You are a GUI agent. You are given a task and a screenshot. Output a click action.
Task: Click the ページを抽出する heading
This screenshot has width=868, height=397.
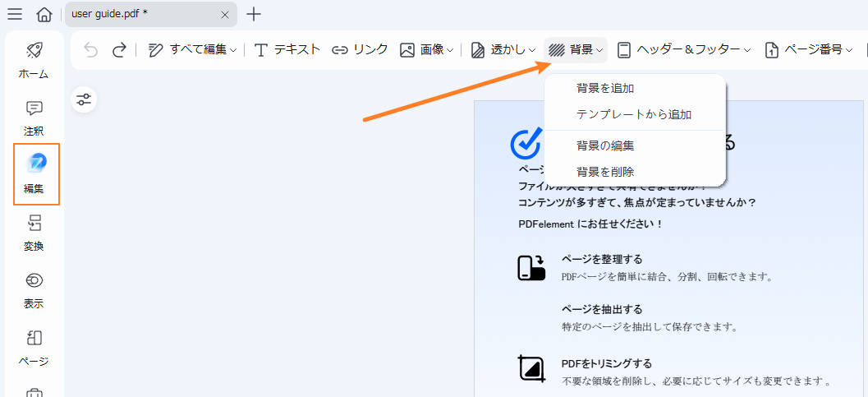pyautogui.click(x=602, y=309)
